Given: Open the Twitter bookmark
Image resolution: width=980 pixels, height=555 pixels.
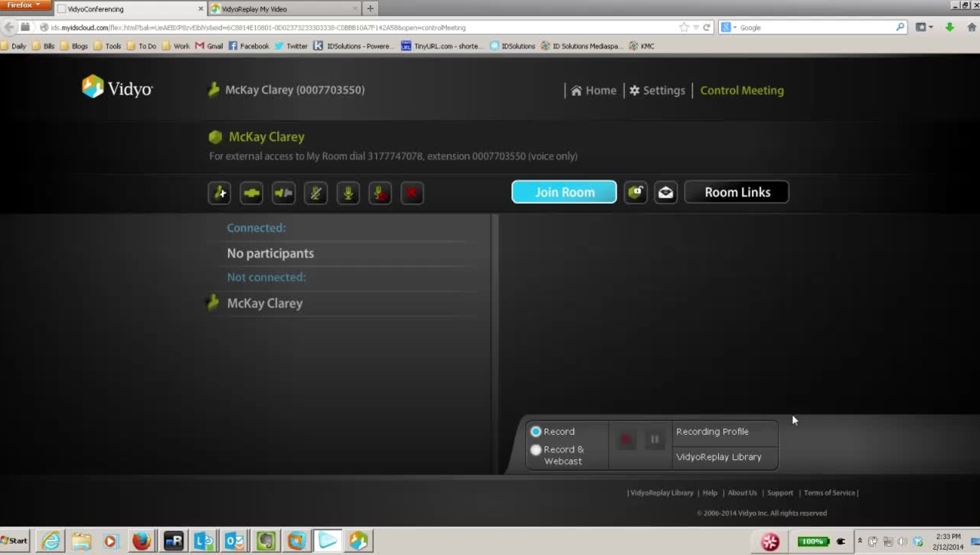Looking at the screenshot, I should point(291,46).
